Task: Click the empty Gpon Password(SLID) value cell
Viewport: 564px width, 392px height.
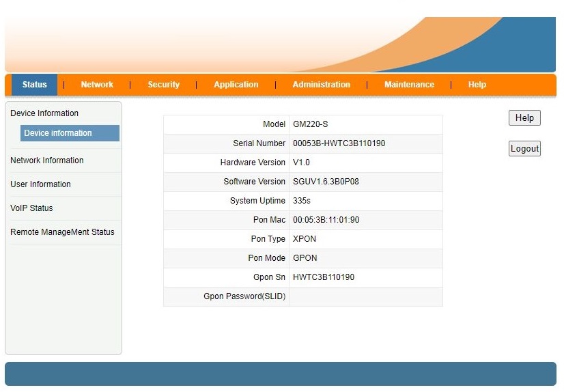Action: [x=365, y=296]
